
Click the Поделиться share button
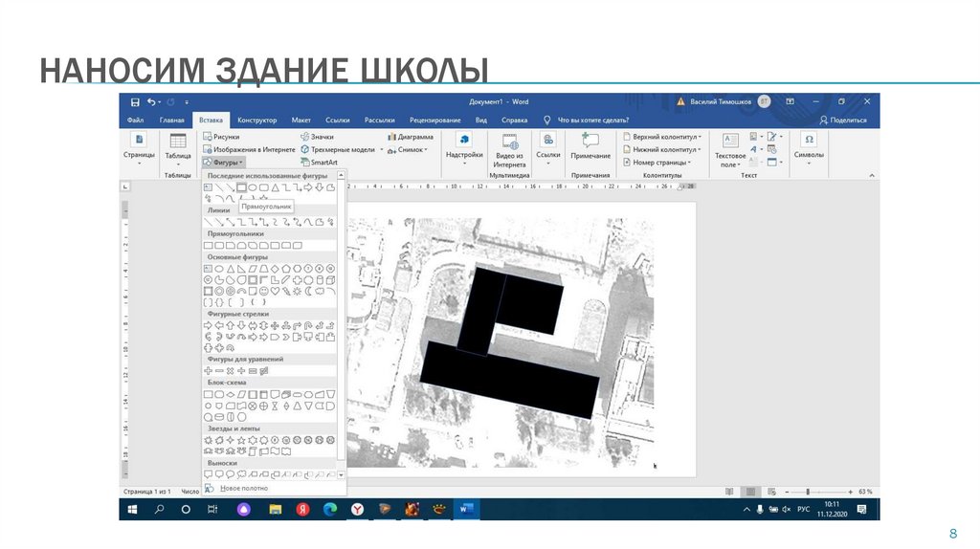843,120
